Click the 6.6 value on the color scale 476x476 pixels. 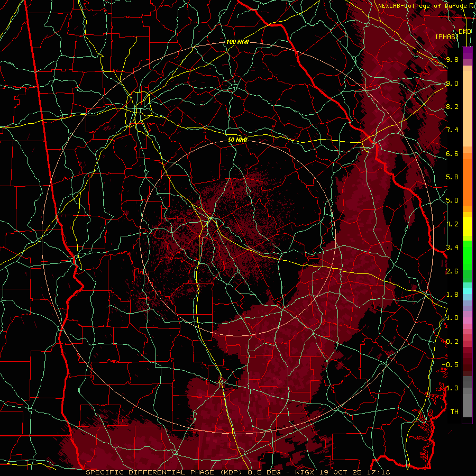pos(452,153)
